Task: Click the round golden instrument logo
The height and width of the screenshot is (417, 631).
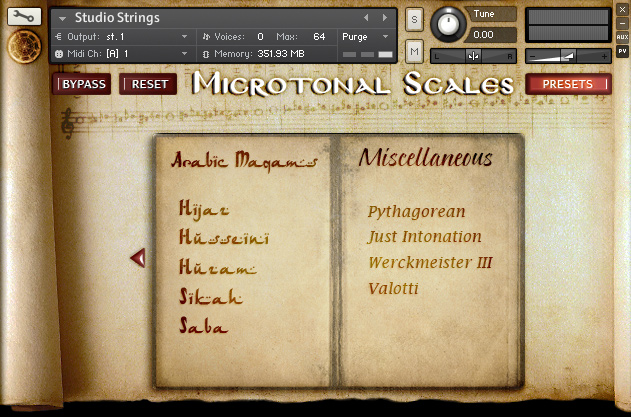Action: click(24, 46)
